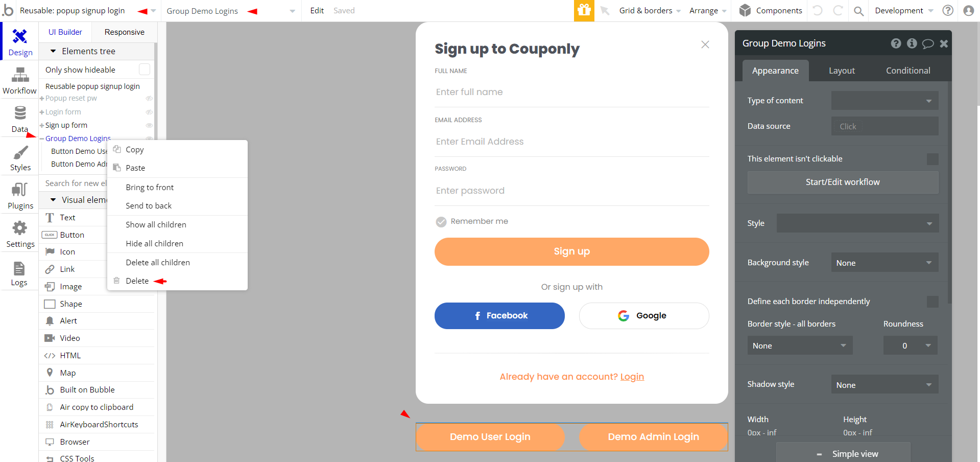Open the Logs document icon
This screenshot has width=980, height=462.
(x=19, y=268)
